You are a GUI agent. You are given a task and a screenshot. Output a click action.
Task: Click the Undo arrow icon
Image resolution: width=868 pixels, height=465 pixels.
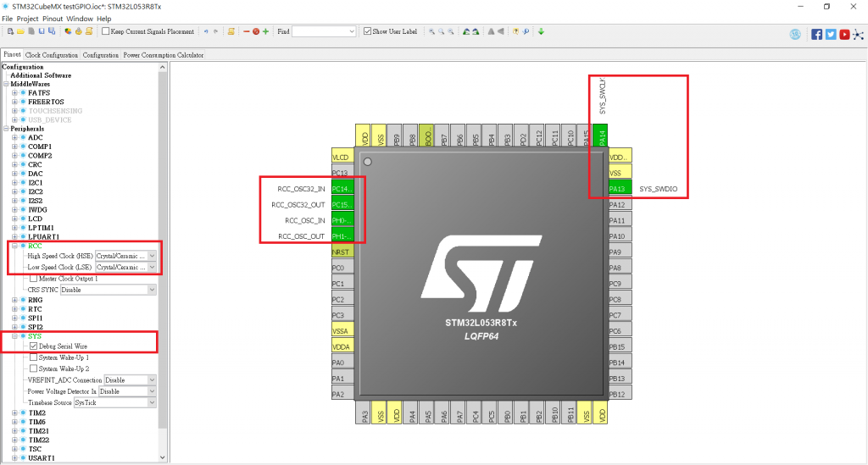click(206, 31)
